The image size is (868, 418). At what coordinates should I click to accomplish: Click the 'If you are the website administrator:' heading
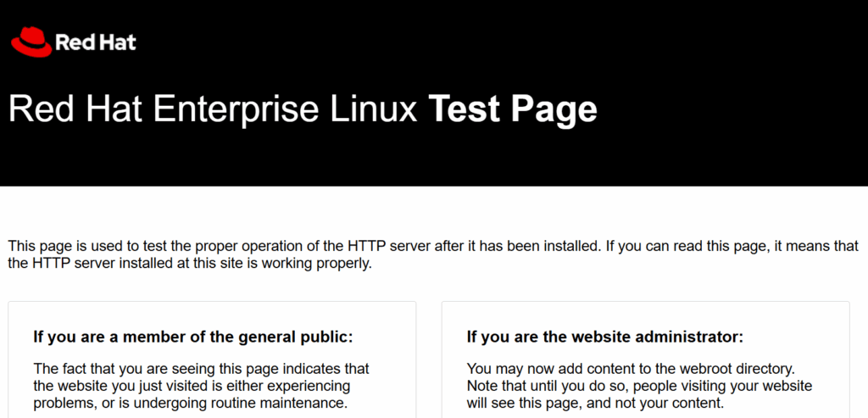605,337
